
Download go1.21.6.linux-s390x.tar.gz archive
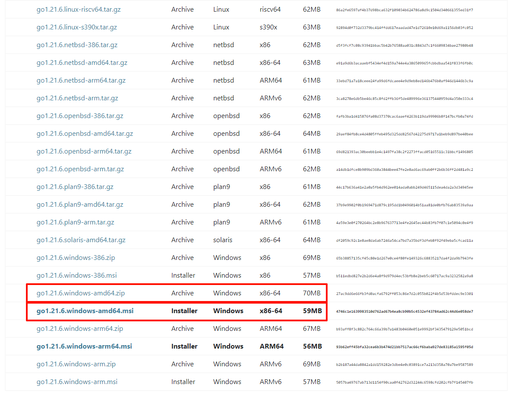click(76, 27)
